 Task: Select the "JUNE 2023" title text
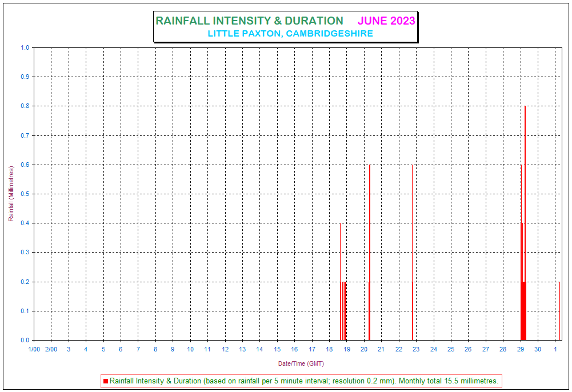[386, 21]
